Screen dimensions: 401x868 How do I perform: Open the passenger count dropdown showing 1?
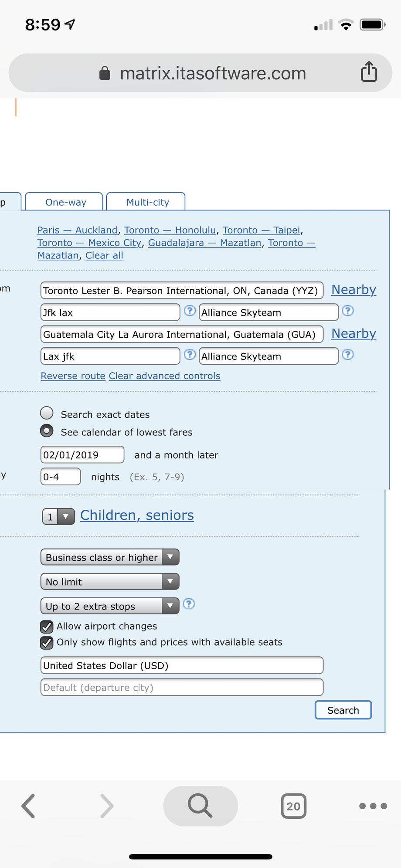(58, 517)
